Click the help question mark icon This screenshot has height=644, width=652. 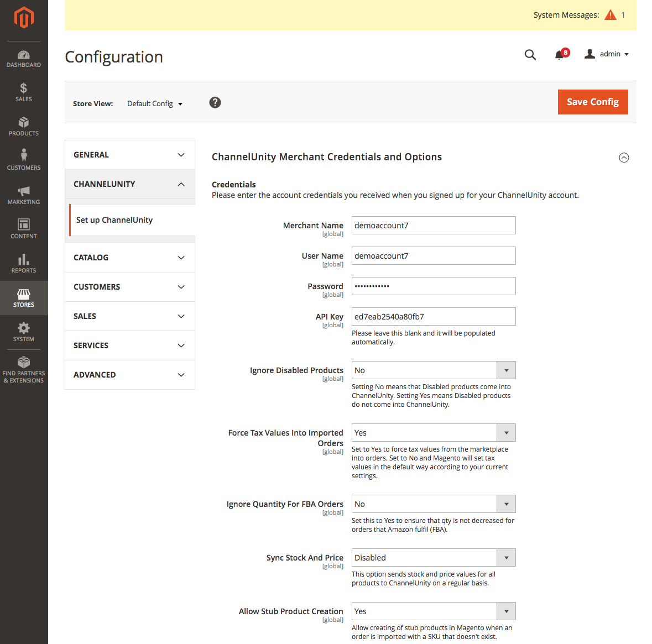click(215, 103)
